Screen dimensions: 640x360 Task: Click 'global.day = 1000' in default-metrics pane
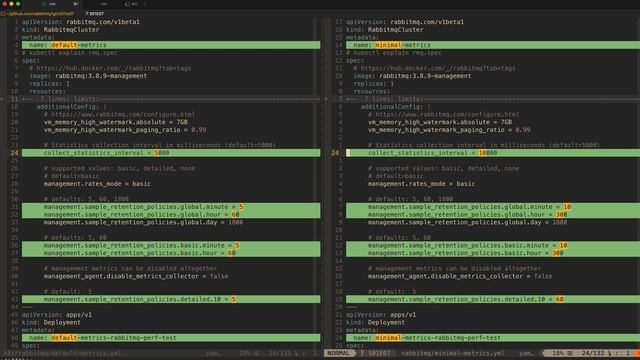(143, 222)
